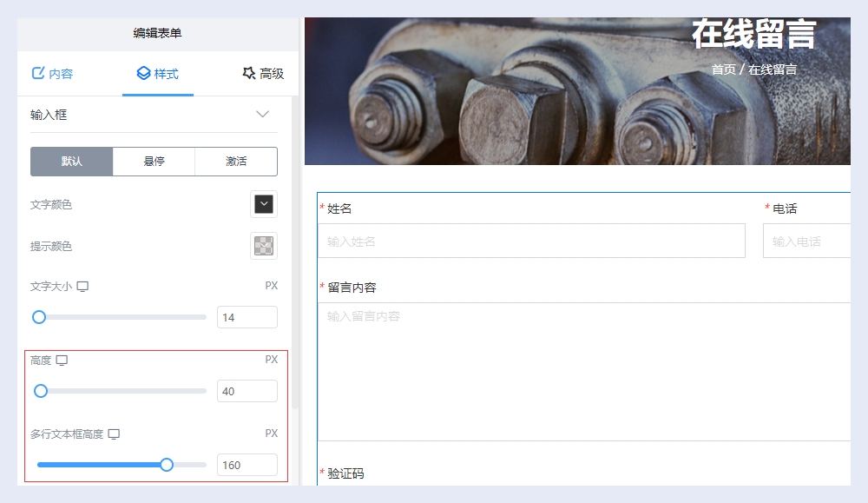Switch to the 激活 state
Viewport: 868px width, 503px height.
point(236,162)
